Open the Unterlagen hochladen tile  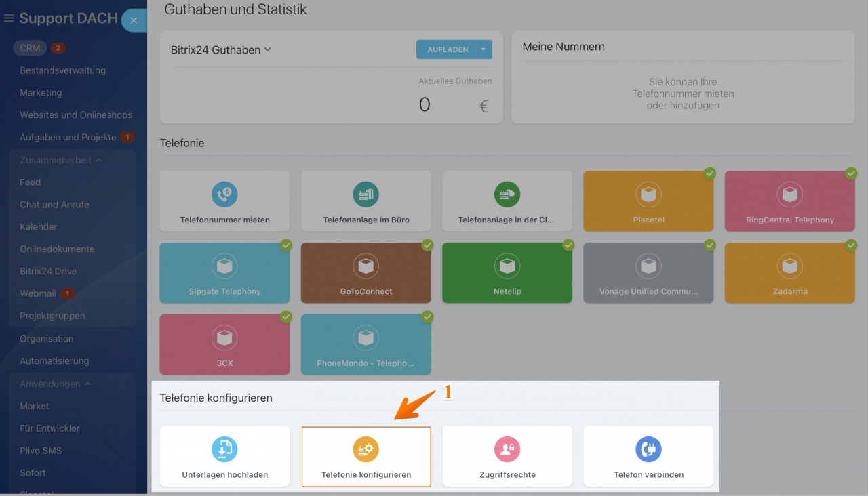tap(224, 449)
